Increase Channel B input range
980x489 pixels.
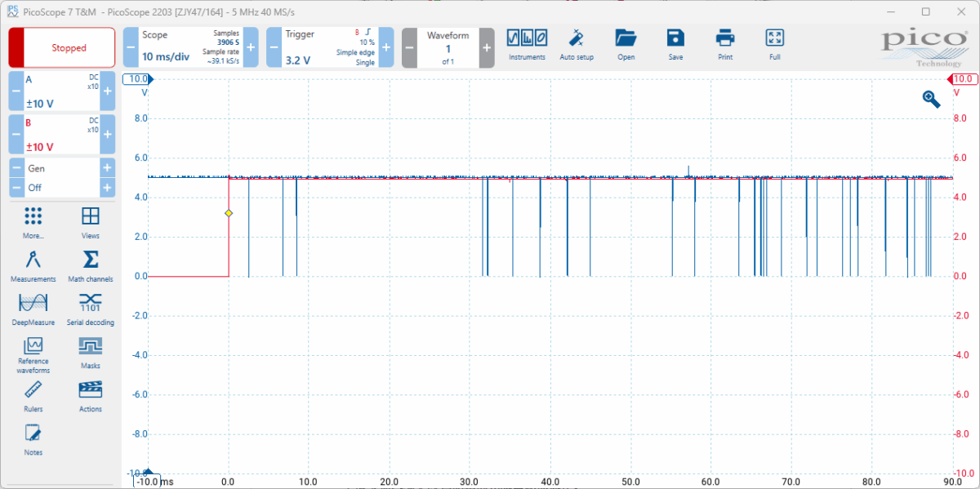point(107,134)
